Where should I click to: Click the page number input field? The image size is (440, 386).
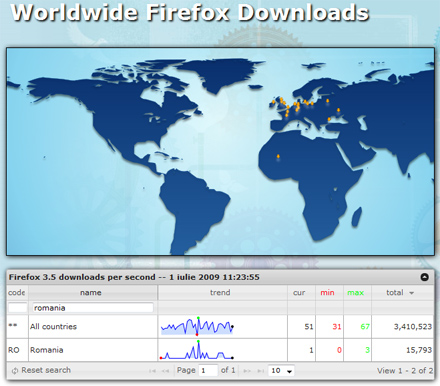pos(208,371)
